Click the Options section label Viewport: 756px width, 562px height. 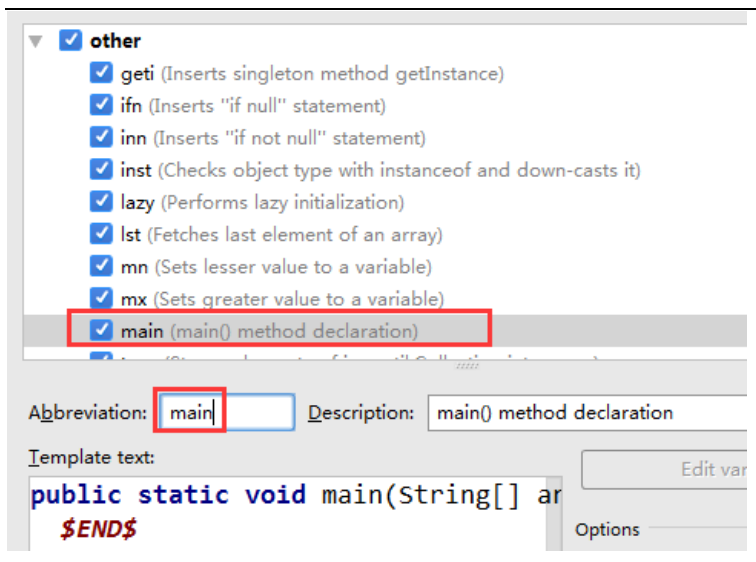[608, 529]
